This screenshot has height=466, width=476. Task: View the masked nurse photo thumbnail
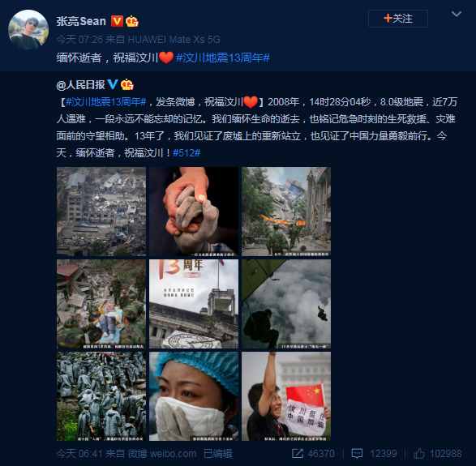194,396
